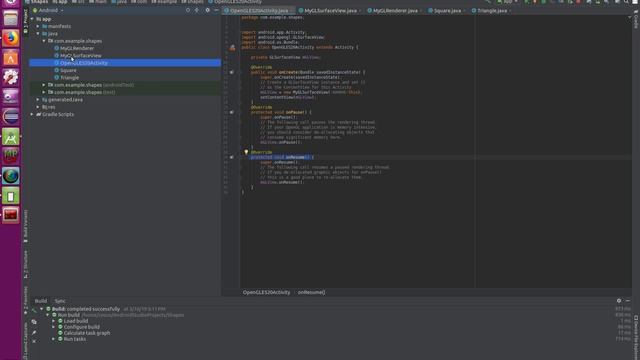
Task: Click setContentView line in the editor
Action: click(287, 97)
